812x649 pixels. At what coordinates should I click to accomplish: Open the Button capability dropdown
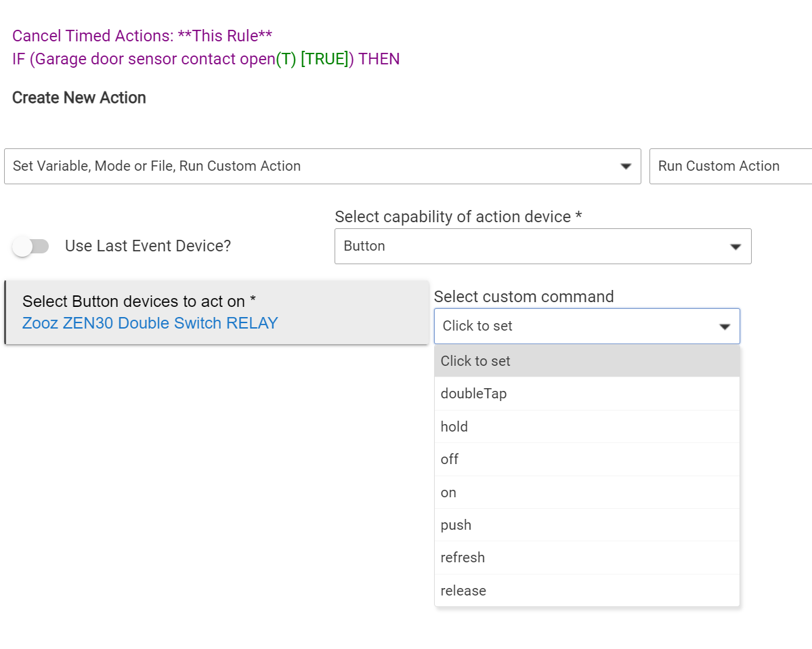point(542,246)
